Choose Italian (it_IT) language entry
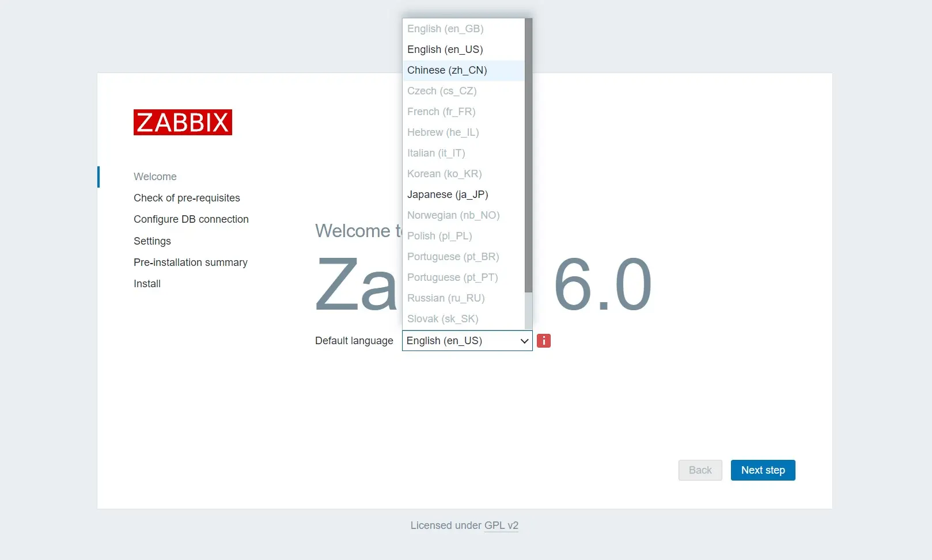 click(464, 153)
